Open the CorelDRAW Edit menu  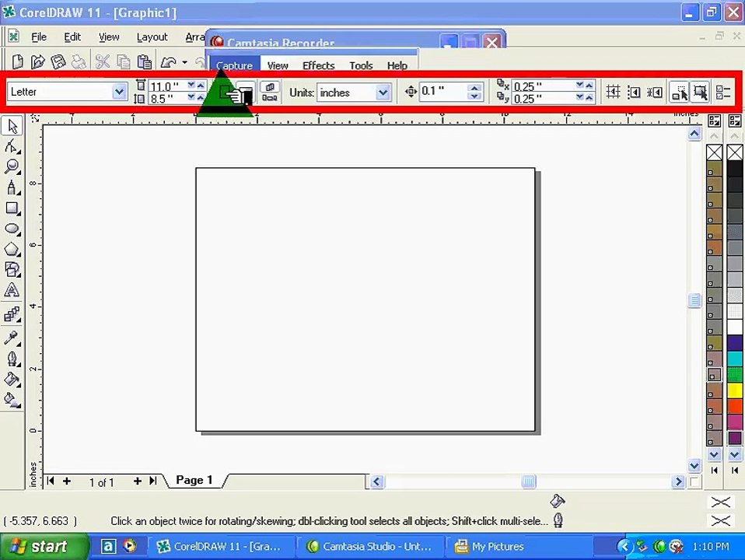pyautogui.click(x=72, y=37)
